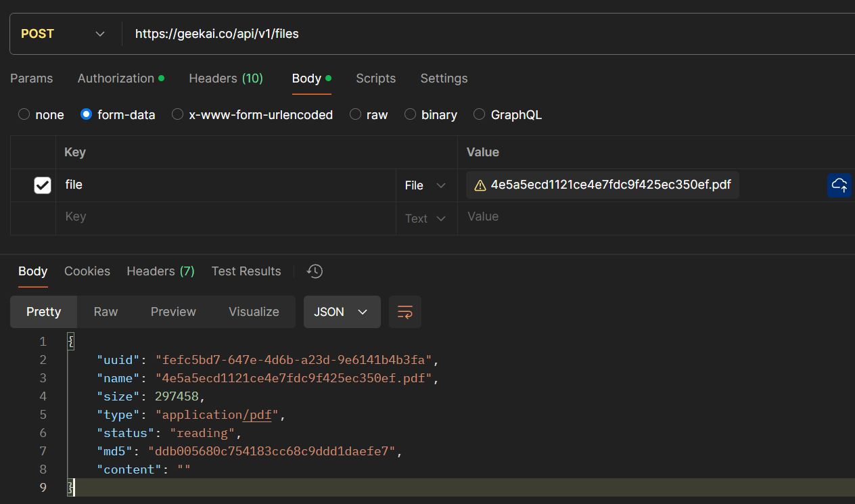
Task: Open the Text type dropdown
Action: tap(426, 219)
